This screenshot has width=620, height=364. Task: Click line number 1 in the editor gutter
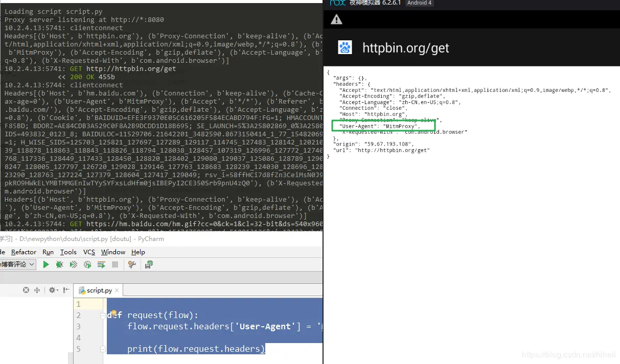tap(78, 304)
